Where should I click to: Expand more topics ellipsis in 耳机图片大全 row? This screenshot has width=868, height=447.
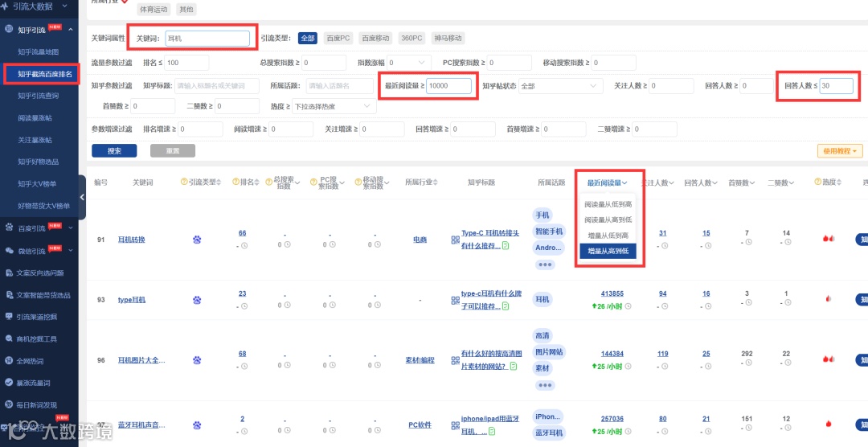coord(545,385)
